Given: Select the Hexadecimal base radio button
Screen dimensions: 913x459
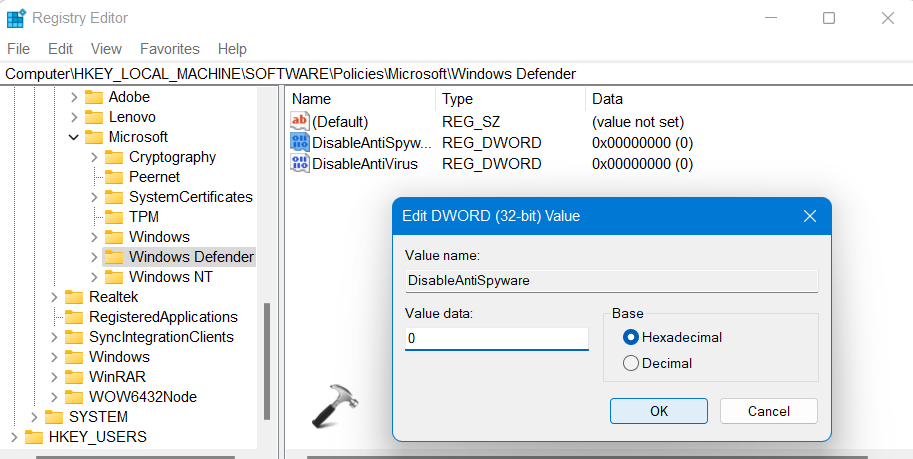Looking at the screenshot, I should (631, 337).
